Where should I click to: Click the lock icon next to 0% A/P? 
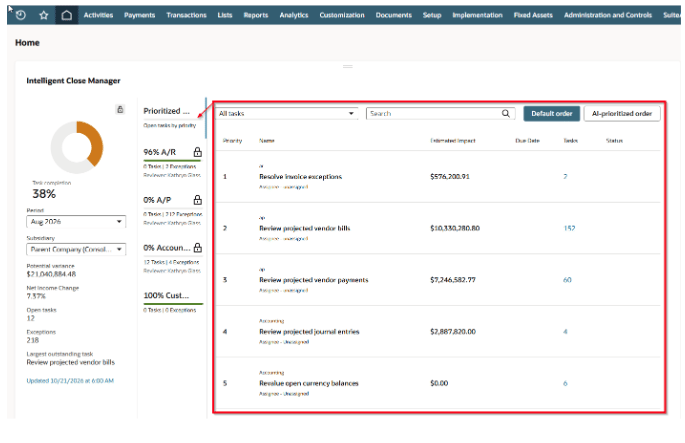(197, 200)
